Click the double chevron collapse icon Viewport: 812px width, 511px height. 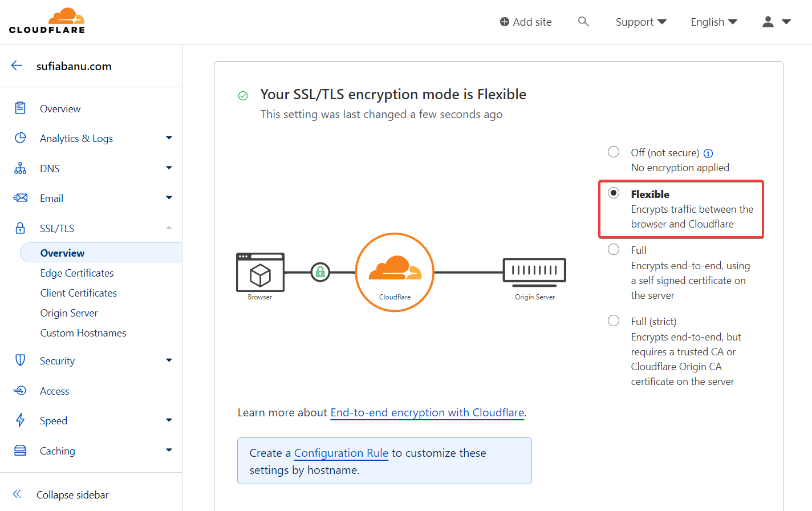point(17,494)
